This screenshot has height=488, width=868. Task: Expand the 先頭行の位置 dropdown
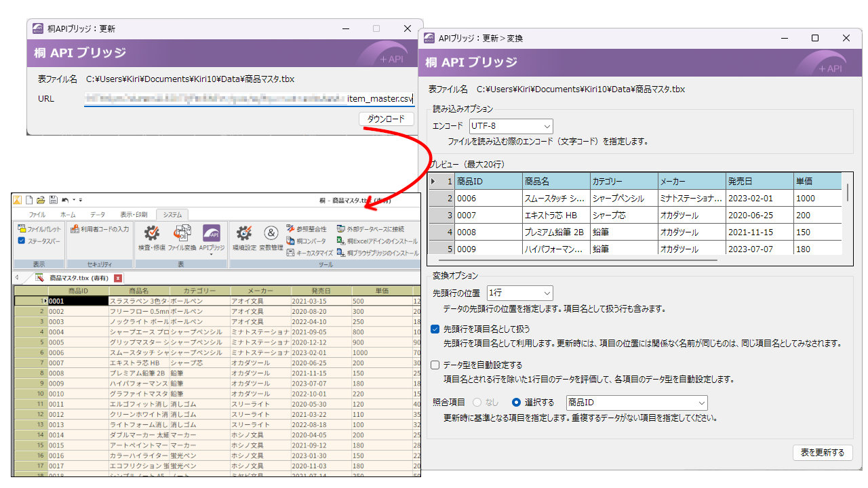point(519,293)
